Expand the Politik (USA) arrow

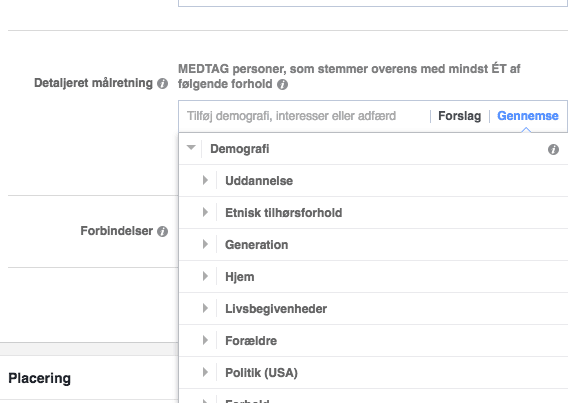tap(205, 372)
